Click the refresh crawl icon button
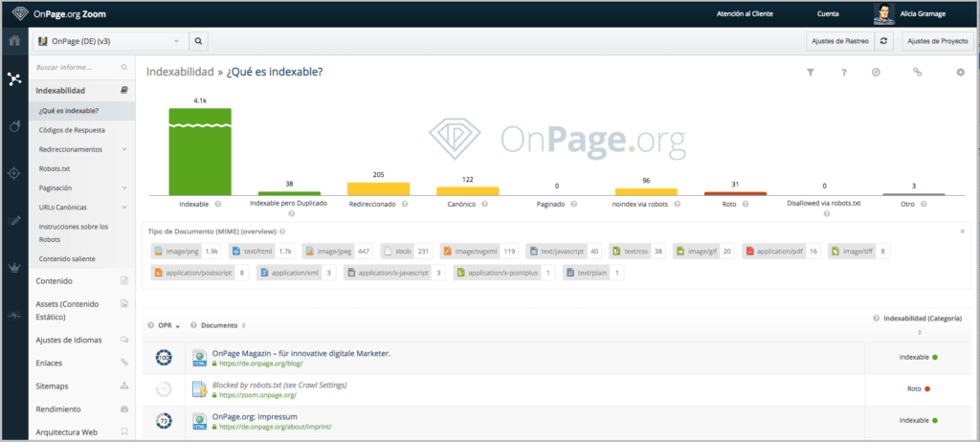The height and width of the screenshot is (442, 980). (x=883, y=41)
